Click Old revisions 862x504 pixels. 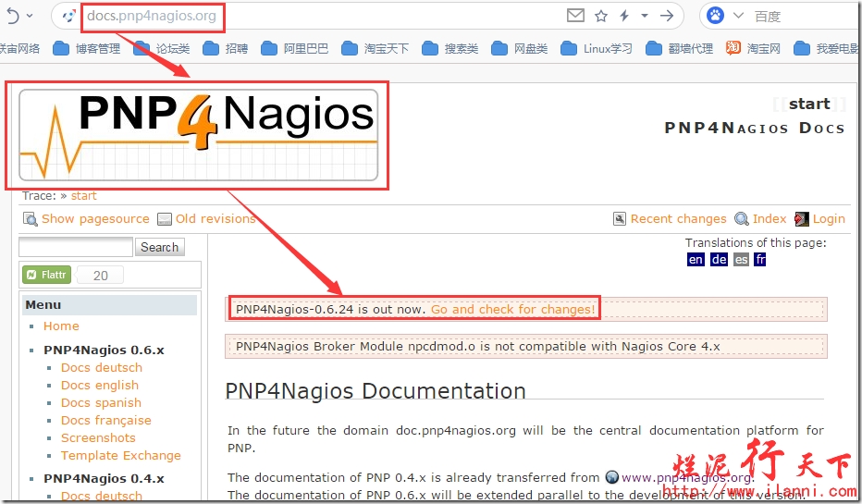pos(206,219)
